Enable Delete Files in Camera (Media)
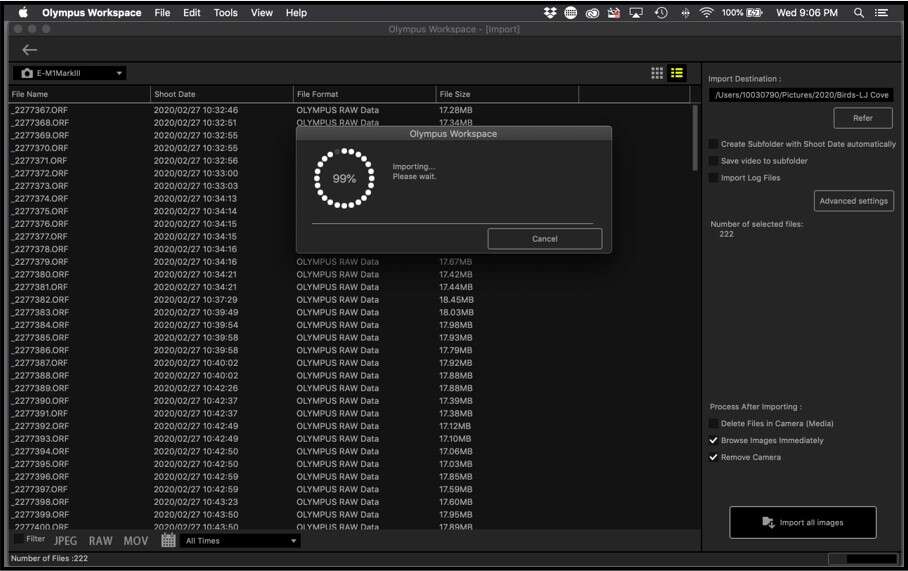Image resolution: width=908 pixels, height=571 pixels. pos(713,423)
